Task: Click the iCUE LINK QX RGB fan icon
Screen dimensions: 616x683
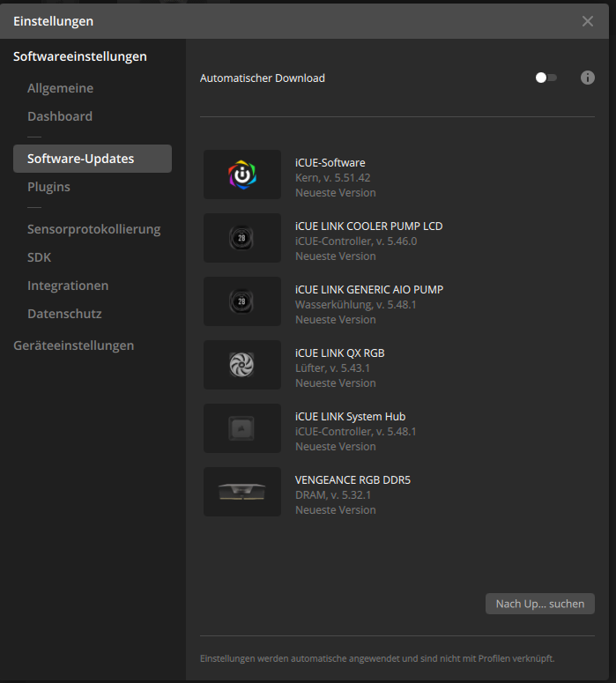Action: (x=242, y=365)
